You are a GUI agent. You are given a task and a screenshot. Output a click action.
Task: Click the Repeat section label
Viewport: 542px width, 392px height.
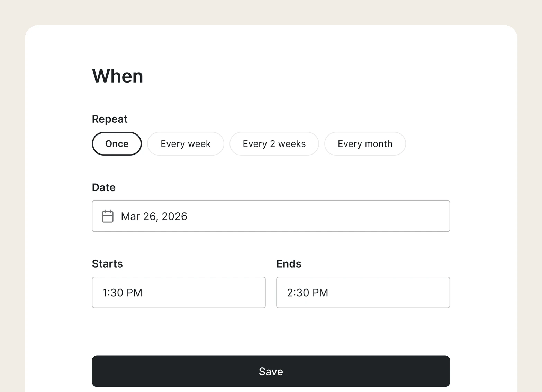pyautogui.click(x=110, y=119)
